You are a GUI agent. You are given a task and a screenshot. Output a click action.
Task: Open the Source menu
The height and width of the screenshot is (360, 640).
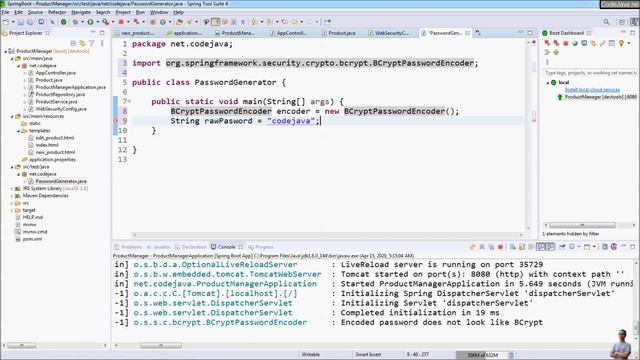tap(35, 12)
